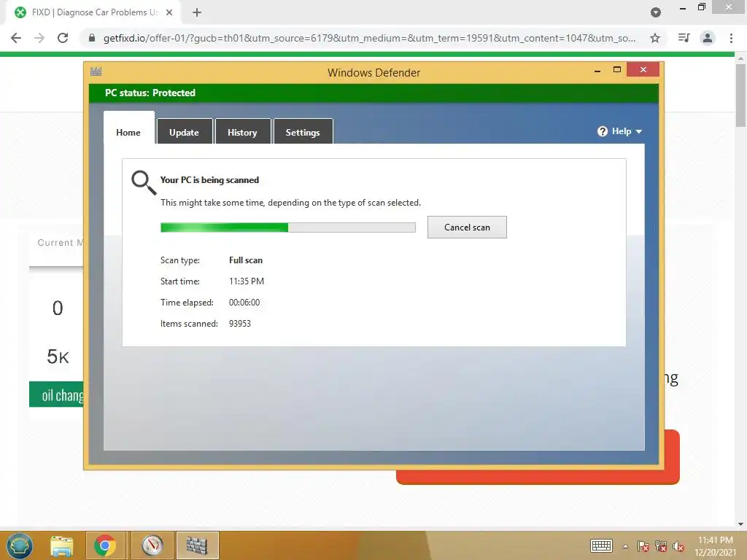The height and width of the screenshot is (560, 747).
Task: Click the taskbar clock 11:41 PM
Action: [715, 540]
